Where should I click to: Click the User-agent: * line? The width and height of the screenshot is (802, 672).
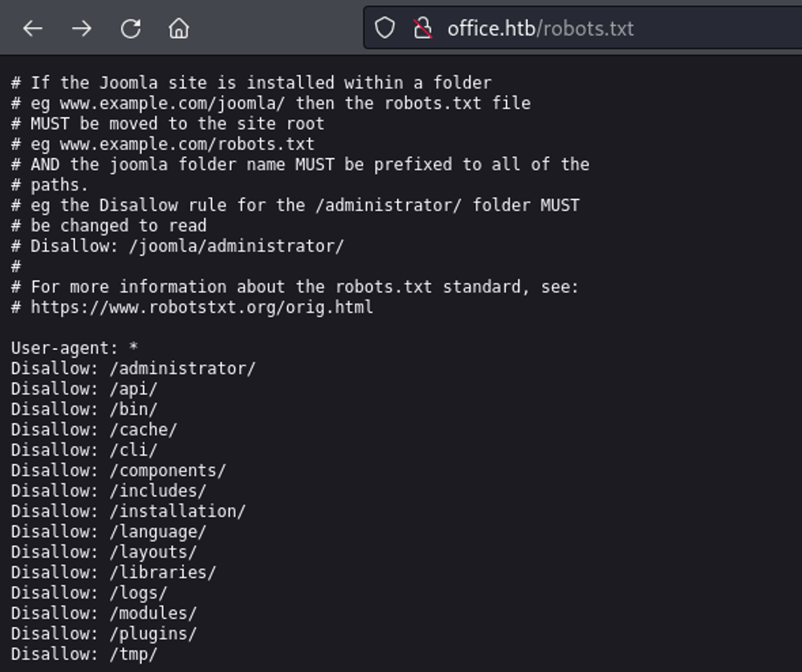(x=75, y=348)
